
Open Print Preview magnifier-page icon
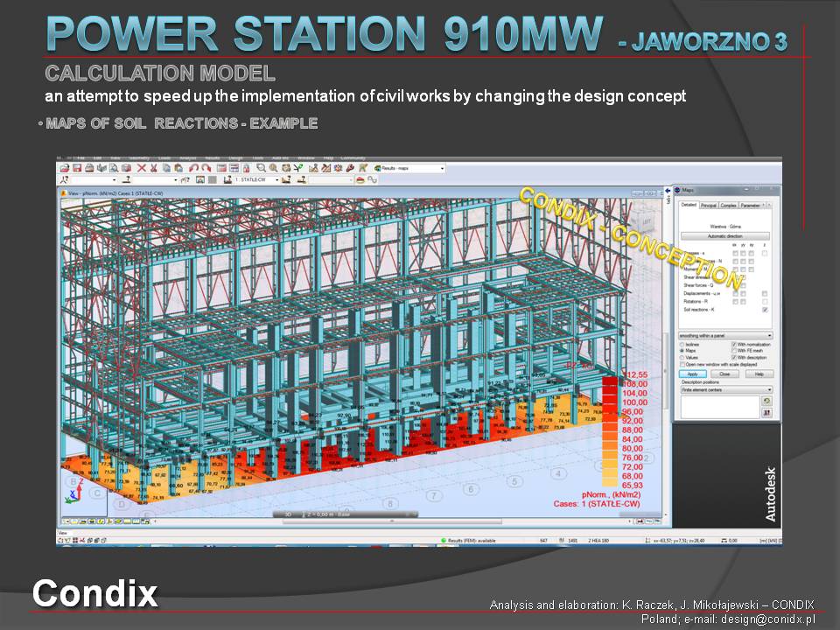(114, 168)
